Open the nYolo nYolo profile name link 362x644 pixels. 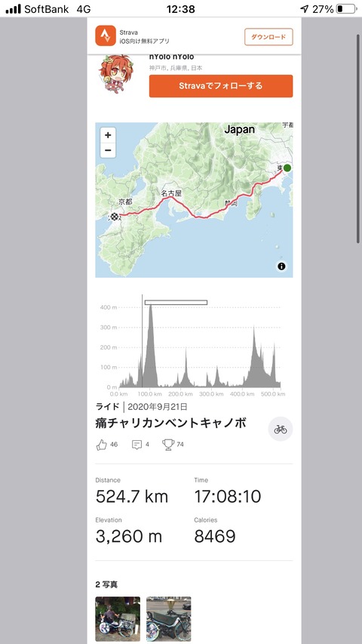[171, 57]
